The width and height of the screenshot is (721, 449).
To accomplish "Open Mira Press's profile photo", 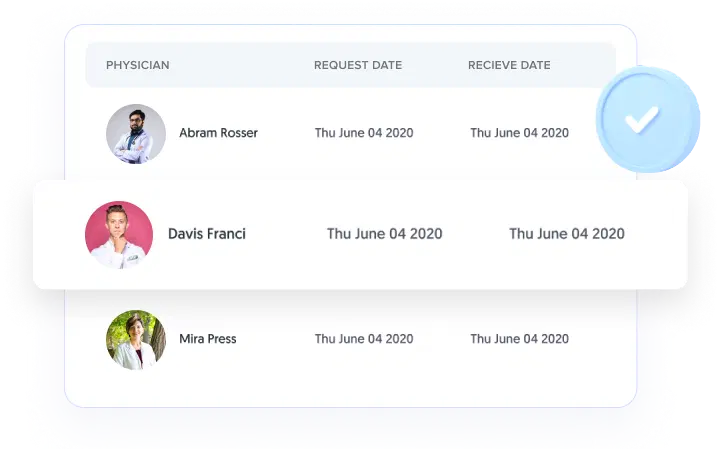I will coord(136,340).
